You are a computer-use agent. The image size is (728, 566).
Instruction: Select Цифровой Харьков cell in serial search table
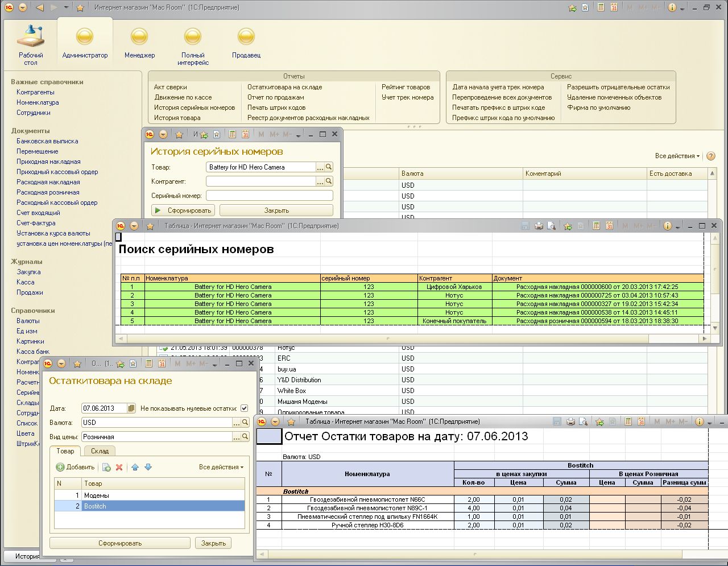click(x=454, y=287)
